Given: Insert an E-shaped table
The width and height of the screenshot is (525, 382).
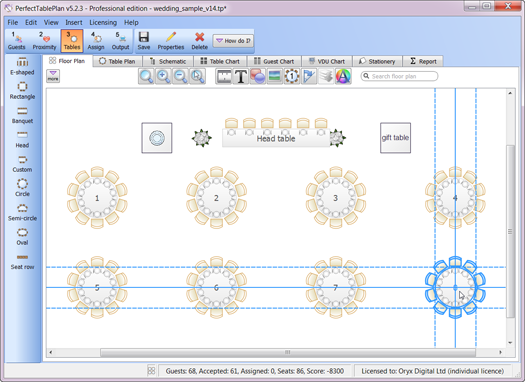Looking at the screenshot, I should pos(22,66).
